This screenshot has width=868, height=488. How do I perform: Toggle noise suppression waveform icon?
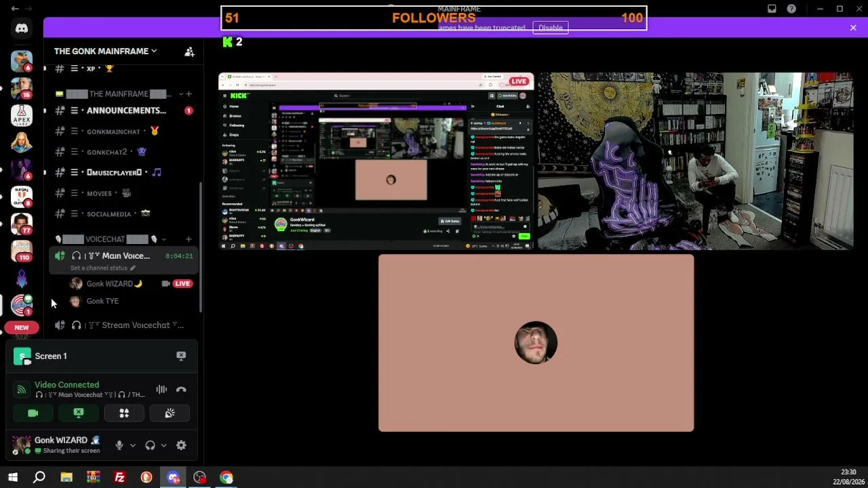coord(161,390)
